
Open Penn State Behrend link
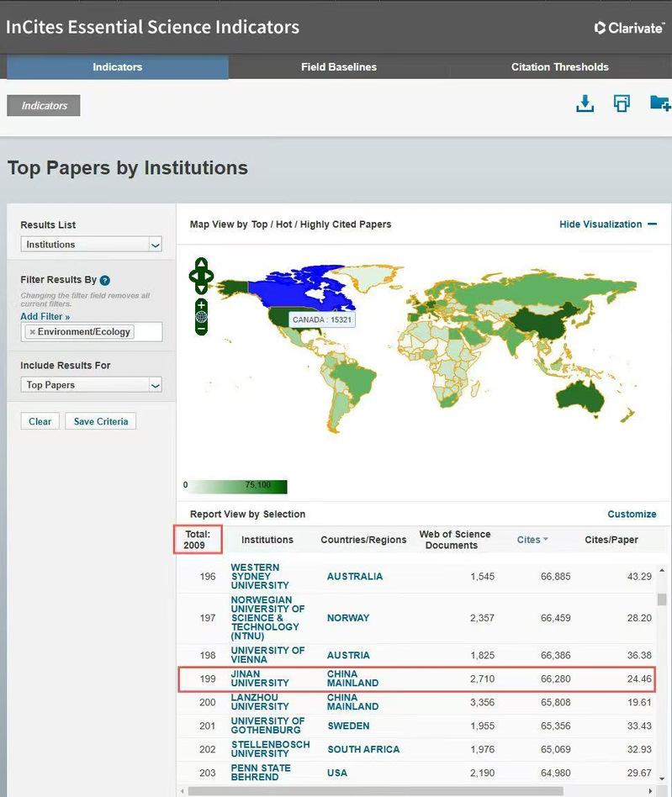click(261, 773)
